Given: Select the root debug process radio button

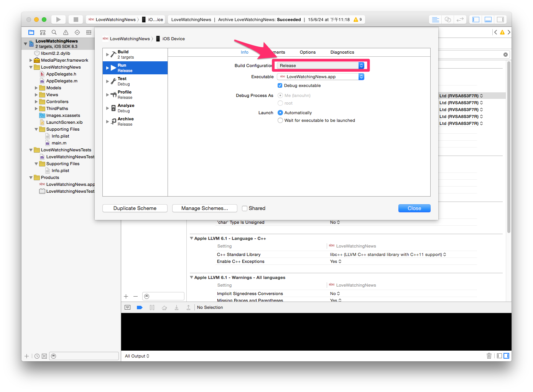Looking at the screenshot, I should coord(280,103).
